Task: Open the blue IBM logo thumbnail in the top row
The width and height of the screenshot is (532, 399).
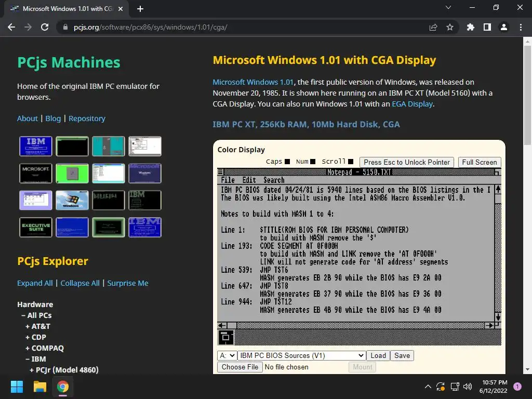Action: [36, 146]
